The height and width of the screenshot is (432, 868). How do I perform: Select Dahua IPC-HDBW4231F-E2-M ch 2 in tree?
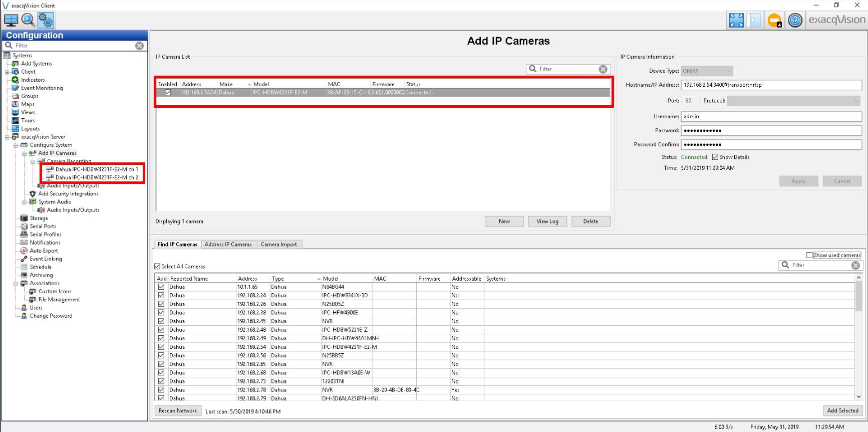(x=97, y=177)
